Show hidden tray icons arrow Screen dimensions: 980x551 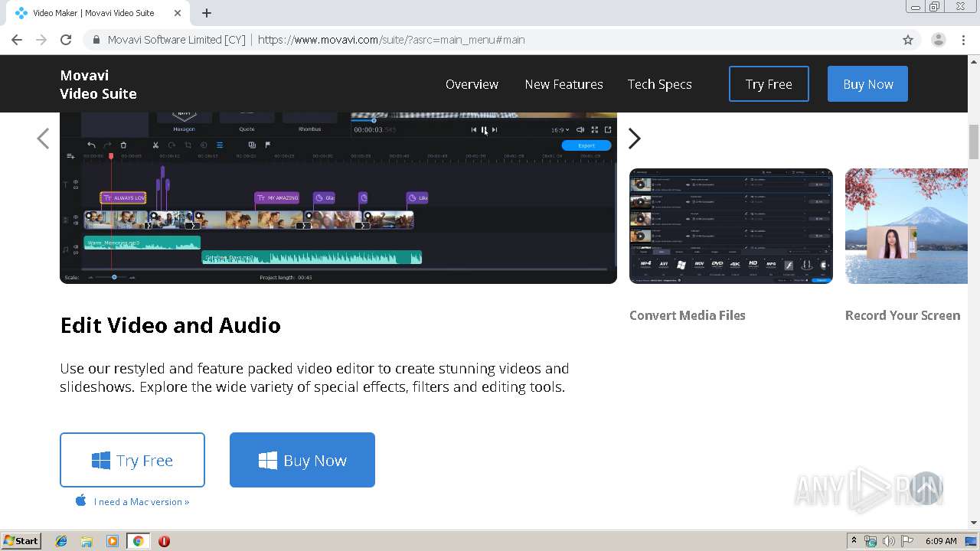coord(854,541)
